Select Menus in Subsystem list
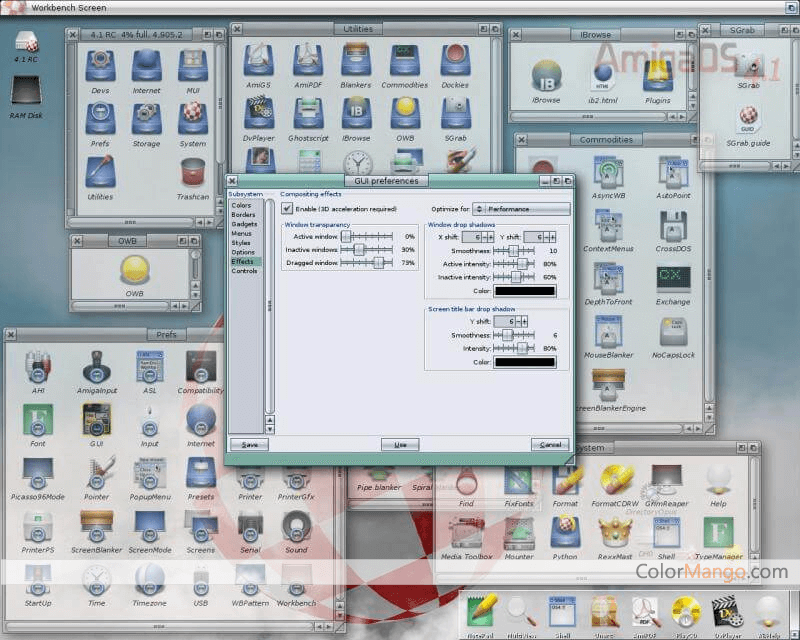This screenshot has width=800, height=640. point(241,233)
